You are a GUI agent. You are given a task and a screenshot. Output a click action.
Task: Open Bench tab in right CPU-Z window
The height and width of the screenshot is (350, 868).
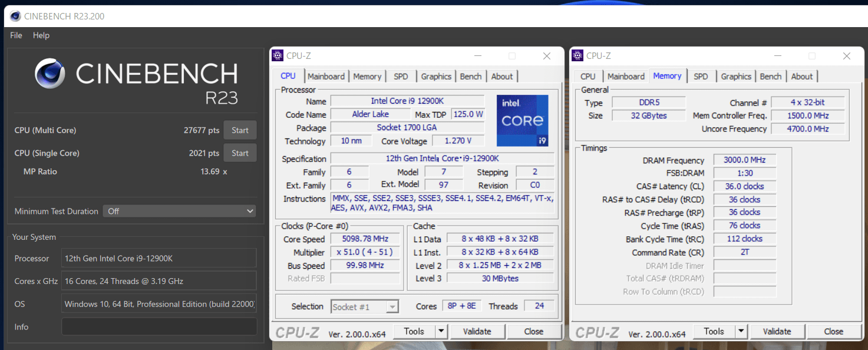tap(771, 77)
